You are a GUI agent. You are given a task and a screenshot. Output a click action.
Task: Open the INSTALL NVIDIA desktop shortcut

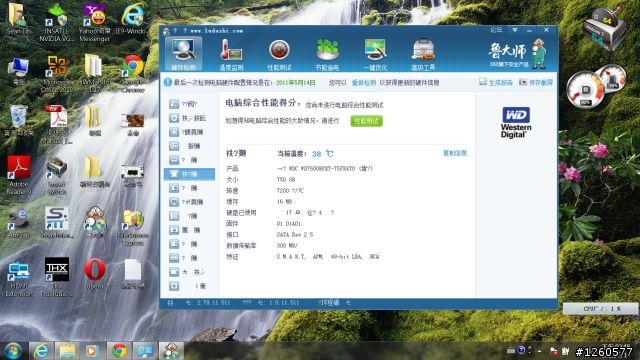click(56, 22)
